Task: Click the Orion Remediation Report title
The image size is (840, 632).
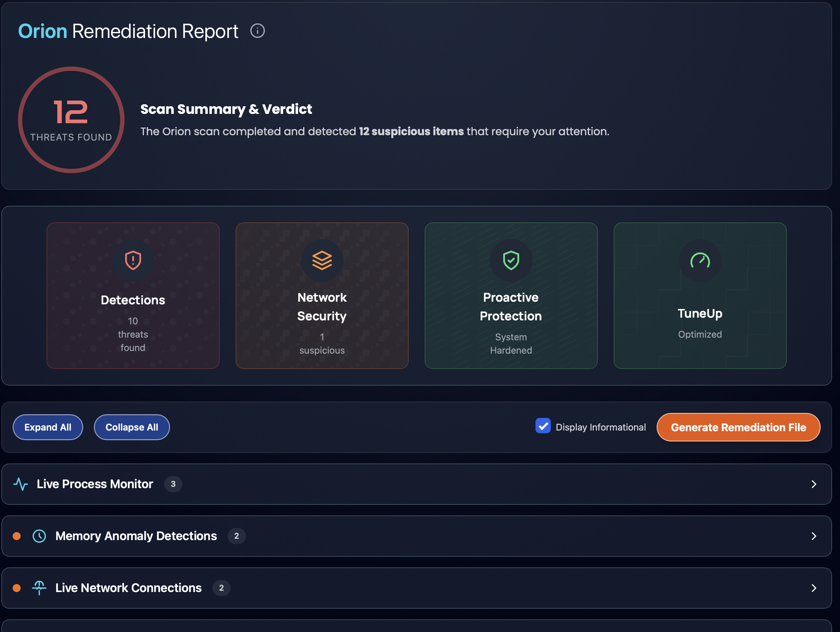Action: coord(128,31)
